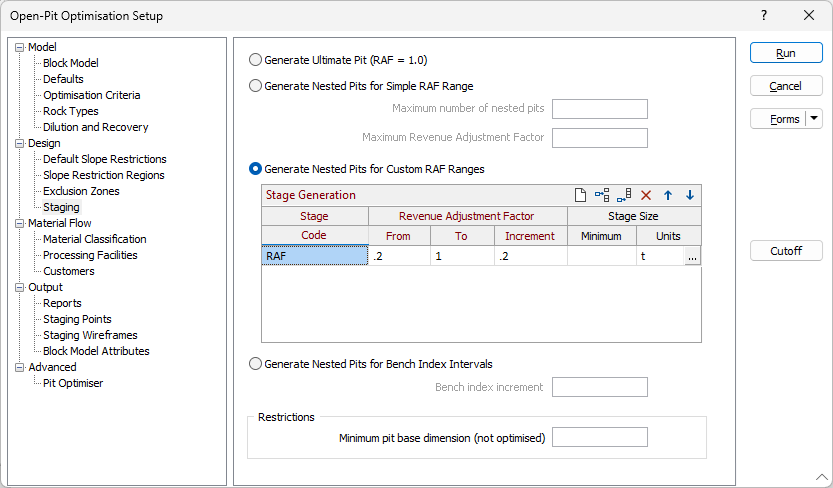The height and width of the screenshot is (488, 833).
Task: Click the Minimum pit base dimension field
Action: (600, 437)
